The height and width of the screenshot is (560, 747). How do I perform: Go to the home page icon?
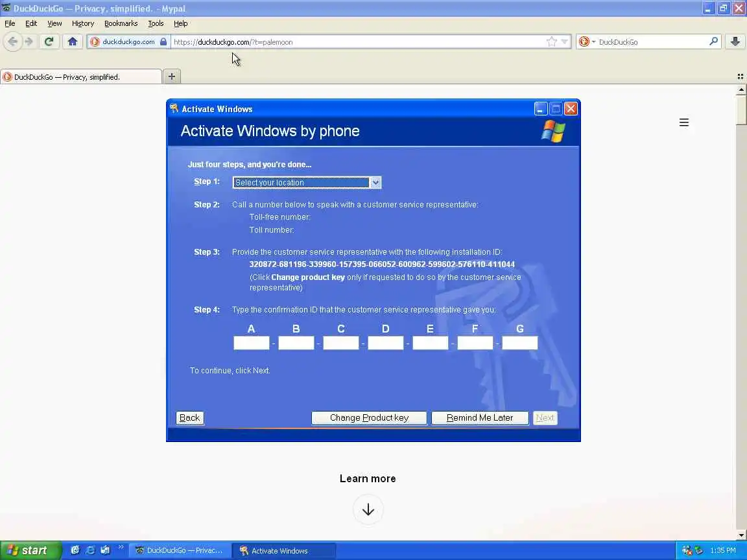coord(73,42)
